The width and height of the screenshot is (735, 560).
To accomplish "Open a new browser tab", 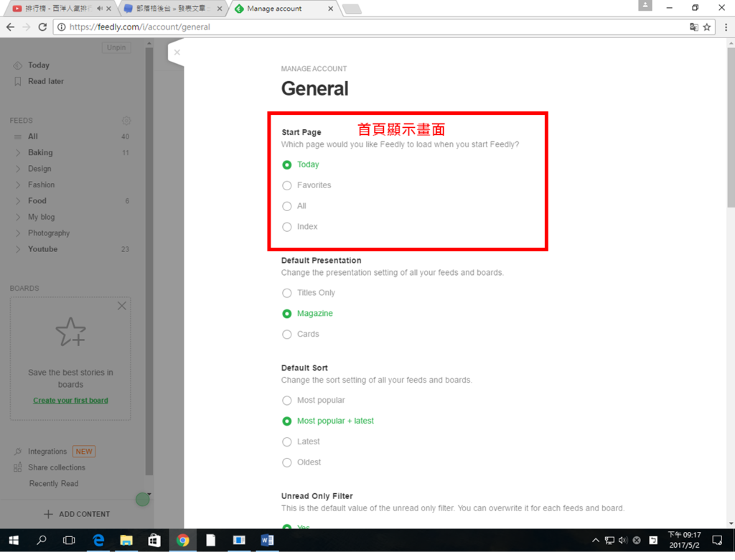I will coord(352,9).
